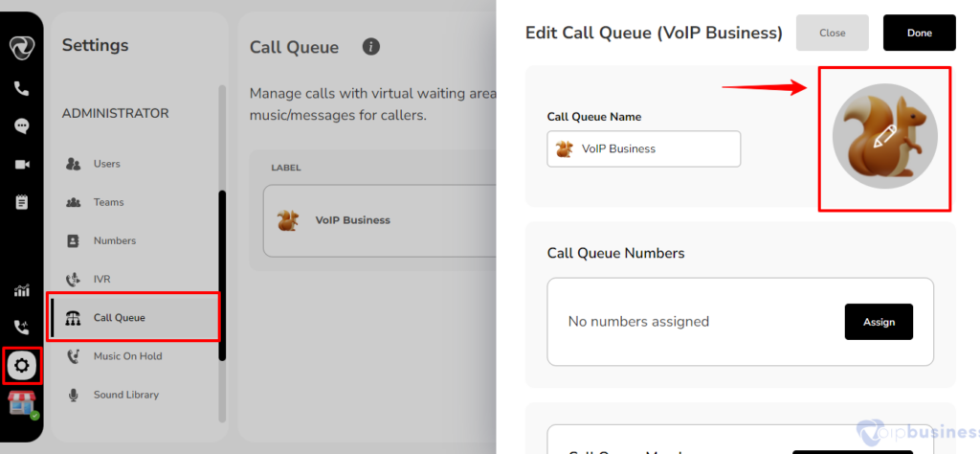Open the notes clipboard icon in sidebar
The image size is (980, 454).
[22, 202]
